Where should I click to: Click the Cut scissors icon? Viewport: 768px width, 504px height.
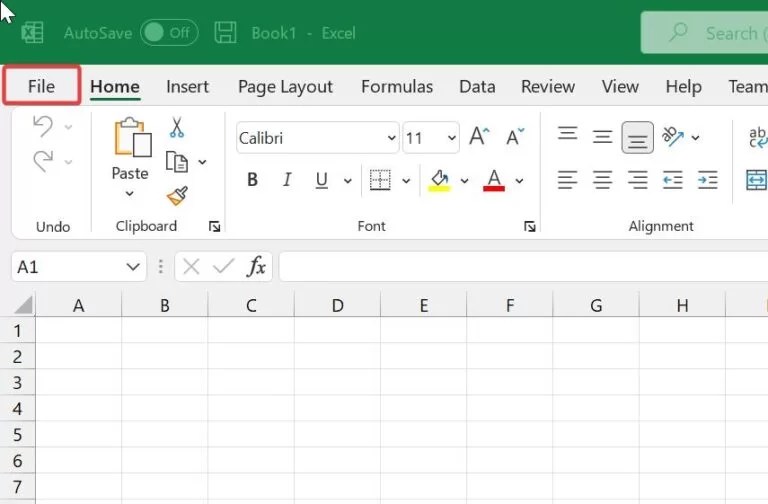click(177, 127)
